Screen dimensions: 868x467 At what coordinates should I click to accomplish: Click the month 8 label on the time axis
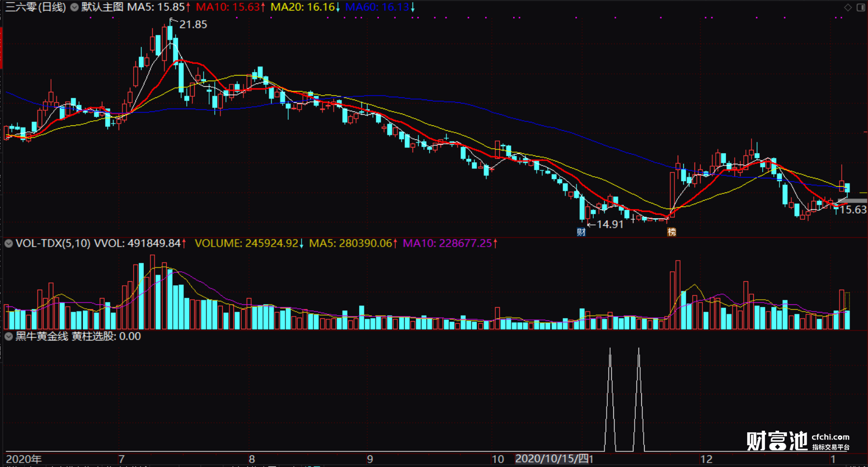point(252,459)
